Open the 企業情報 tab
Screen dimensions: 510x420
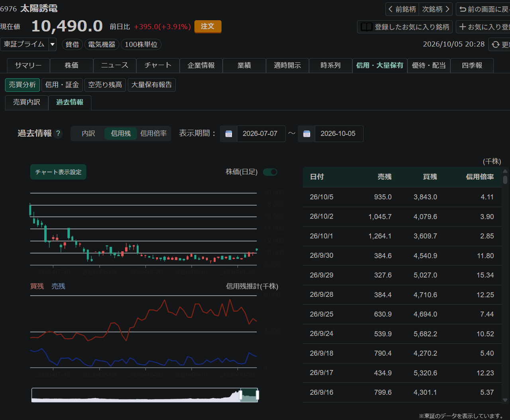tap(201, 66)
